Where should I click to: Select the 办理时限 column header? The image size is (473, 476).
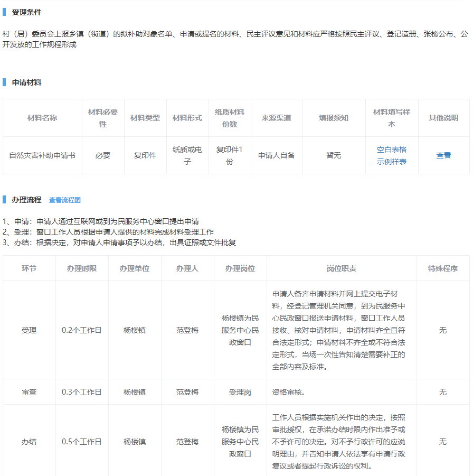82,268
